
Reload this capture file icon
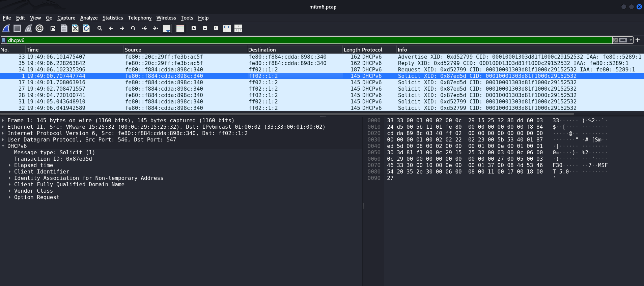(86, 29)
